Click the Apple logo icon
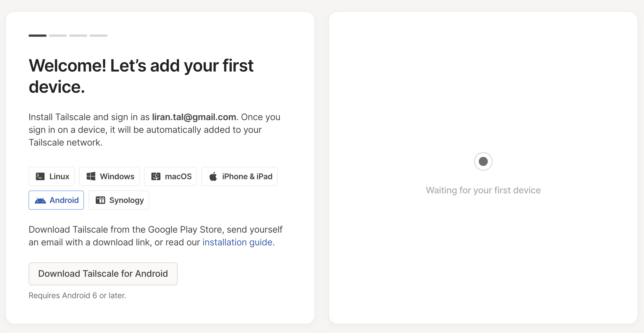This screenshot has width=644, height=333. [213, 177]
